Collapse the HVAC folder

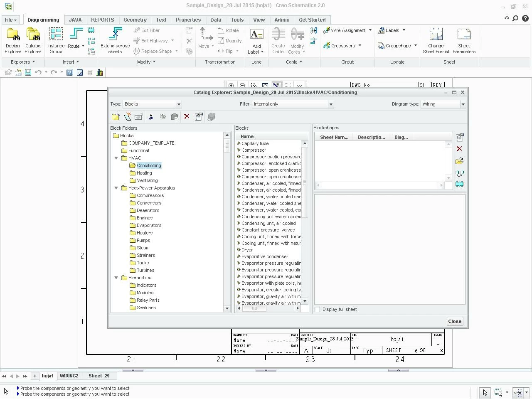click(x=116, y=158)
